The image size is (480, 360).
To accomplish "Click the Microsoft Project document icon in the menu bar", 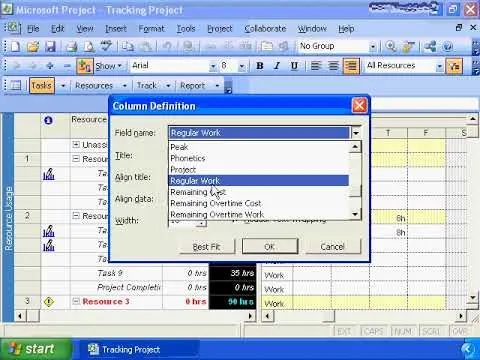I will click(13, 28).
